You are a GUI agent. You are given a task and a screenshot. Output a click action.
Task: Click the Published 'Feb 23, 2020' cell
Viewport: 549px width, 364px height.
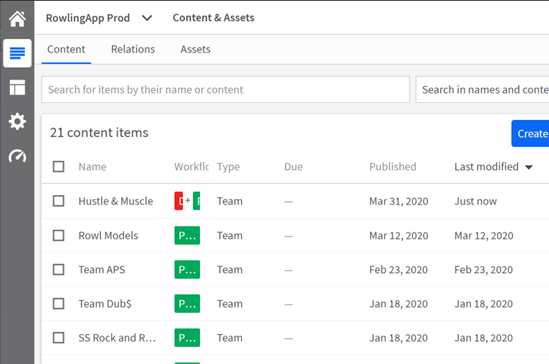click(x=398, y=270)
